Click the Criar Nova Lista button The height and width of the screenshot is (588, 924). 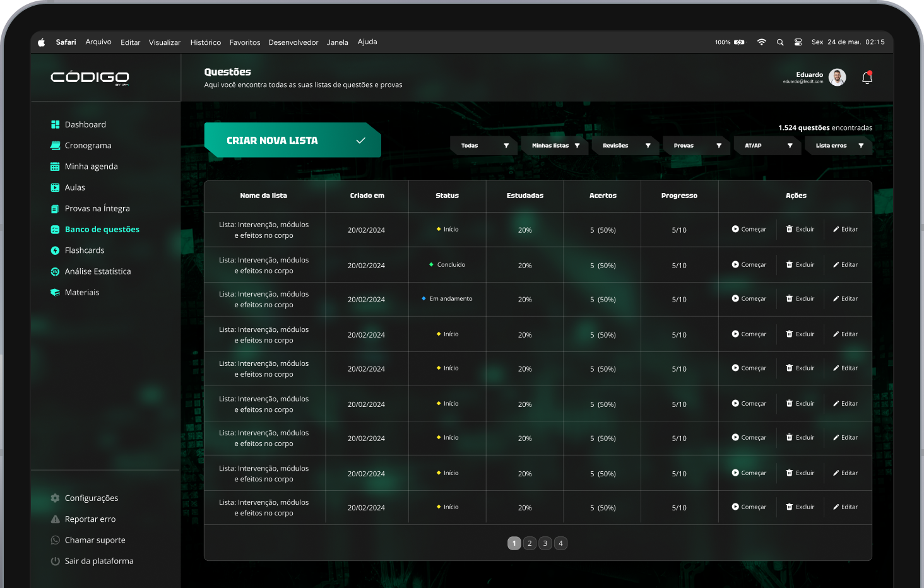pyautogui.click(x=292, y=140)
